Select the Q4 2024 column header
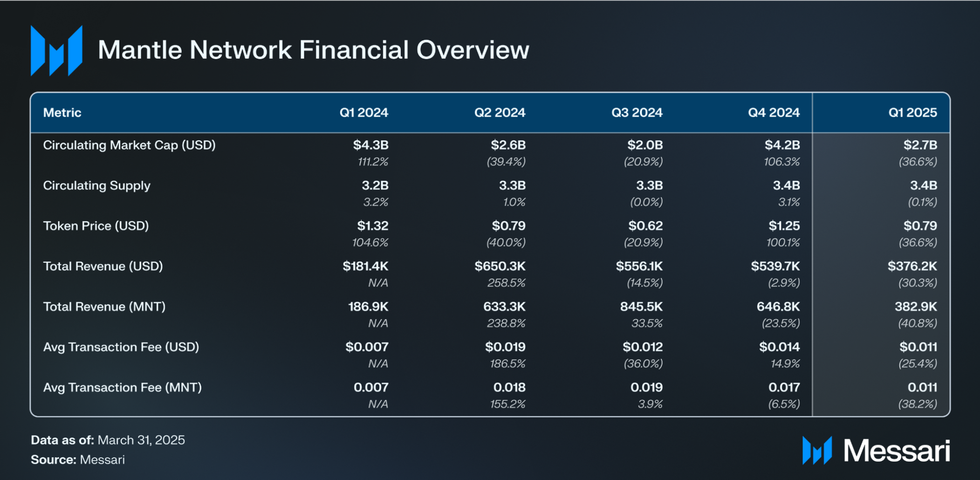 [x=774, y=112]
